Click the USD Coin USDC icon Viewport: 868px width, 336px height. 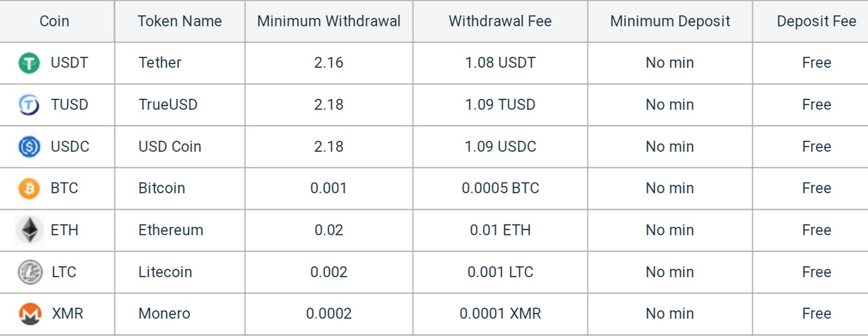coord(29,147)
